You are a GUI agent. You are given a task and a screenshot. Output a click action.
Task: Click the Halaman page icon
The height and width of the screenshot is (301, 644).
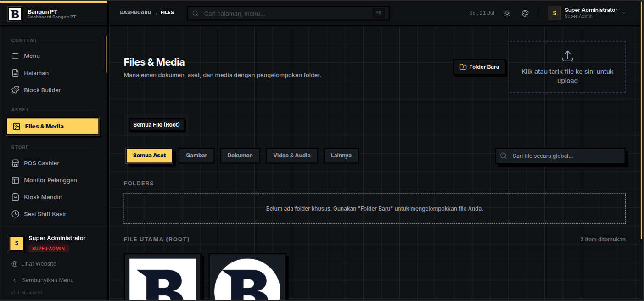tap(15, 73)
